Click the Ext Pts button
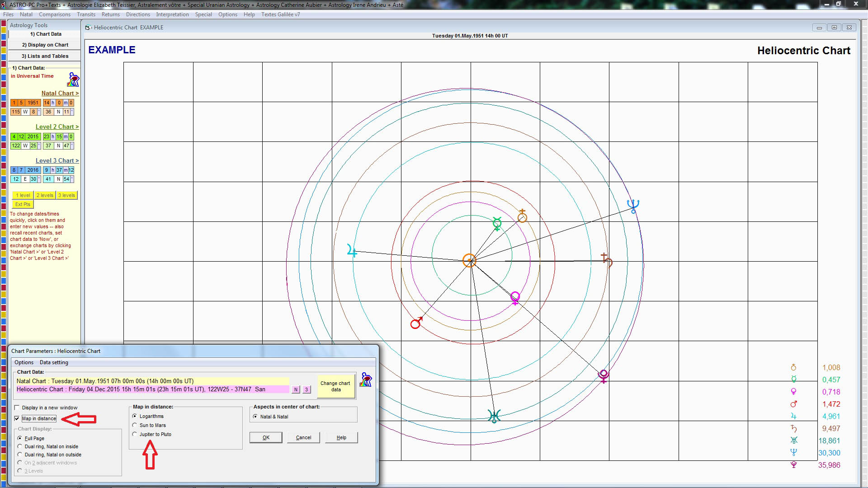Screen dimensions: 868x488 [22, 204]
